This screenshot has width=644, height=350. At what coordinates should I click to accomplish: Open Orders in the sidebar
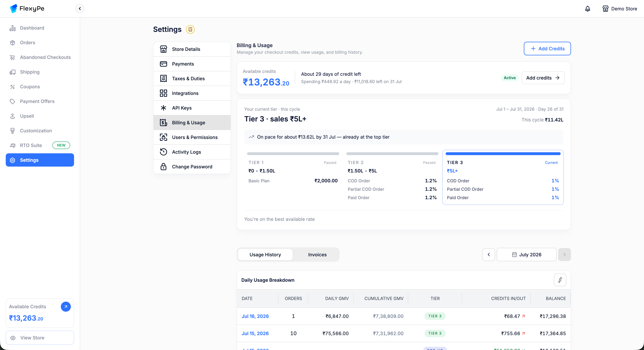40,43
